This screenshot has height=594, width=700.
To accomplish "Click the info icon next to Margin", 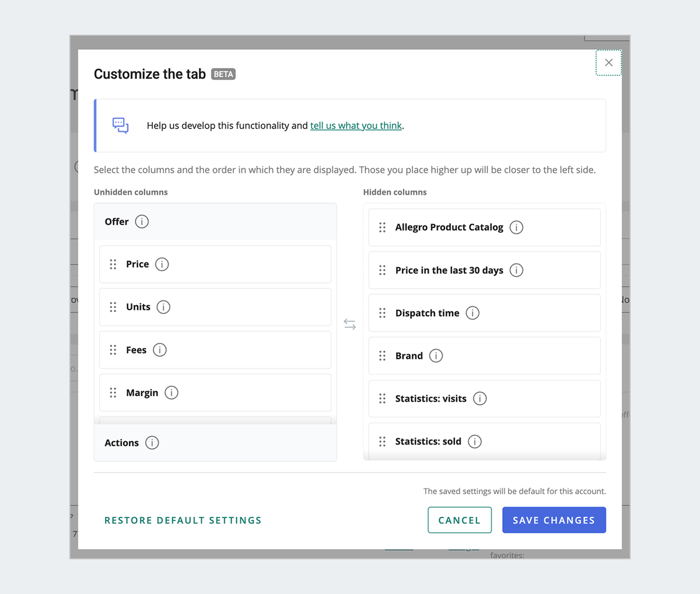I will click(171, 392).
